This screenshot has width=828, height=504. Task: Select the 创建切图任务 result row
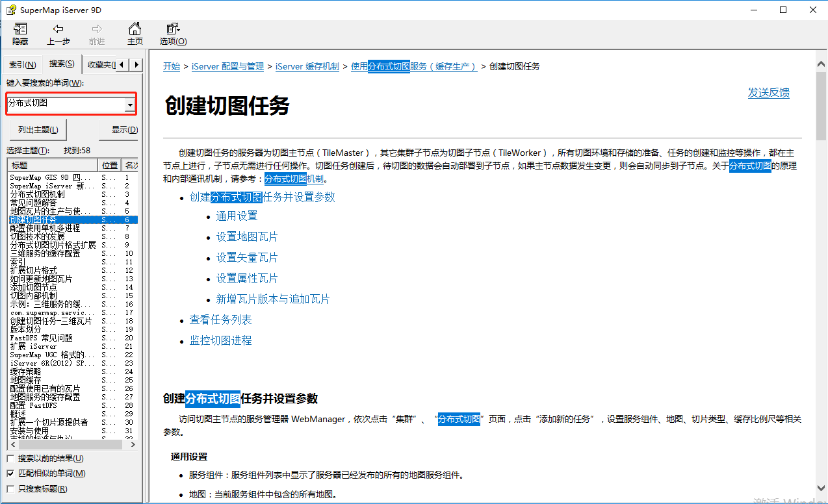click(x=73, y=220)
